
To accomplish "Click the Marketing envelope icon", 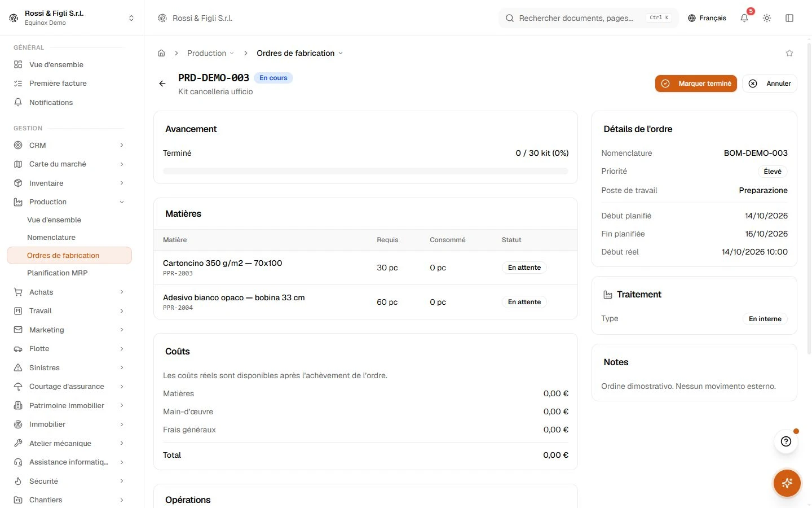I will (18, 330).
